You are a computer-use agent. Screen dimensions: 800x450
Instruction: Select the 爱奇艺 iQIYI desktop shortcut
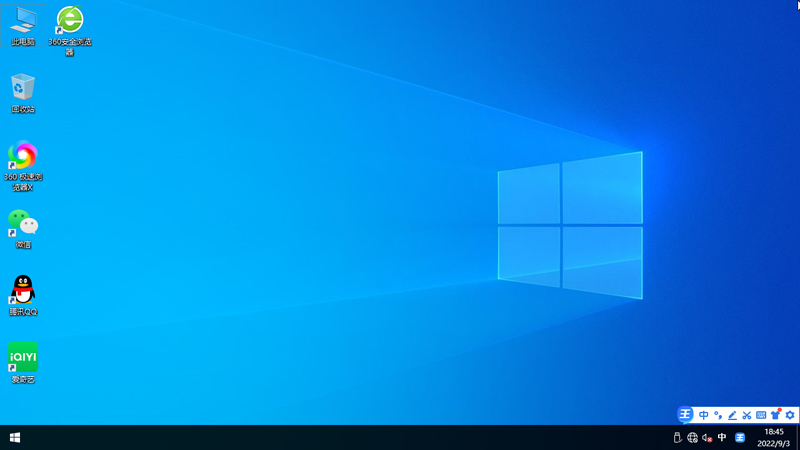23,363
